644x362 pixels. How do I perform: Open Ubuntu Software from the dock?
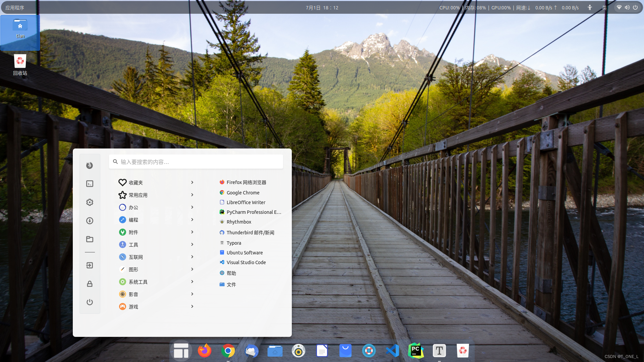pyautogui.click(x=345, y=351)
